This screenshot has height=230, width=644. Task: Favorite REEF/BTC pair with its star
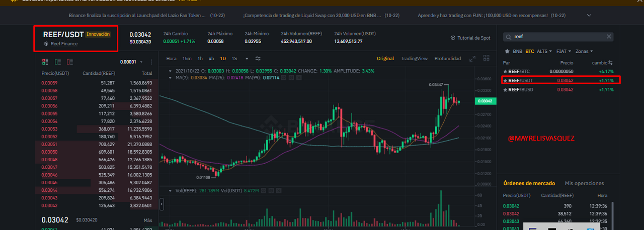click(x=505, y=71)
